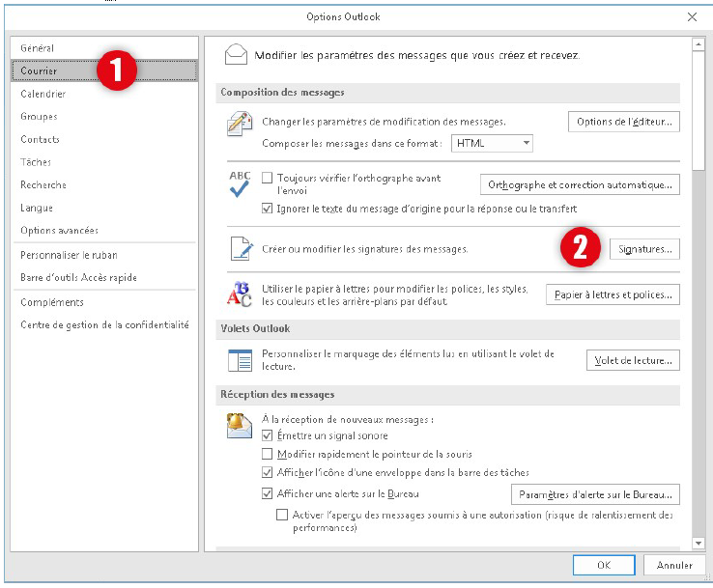Click the ABC spell check icon

pyautogui.click(x=239, y=183)
